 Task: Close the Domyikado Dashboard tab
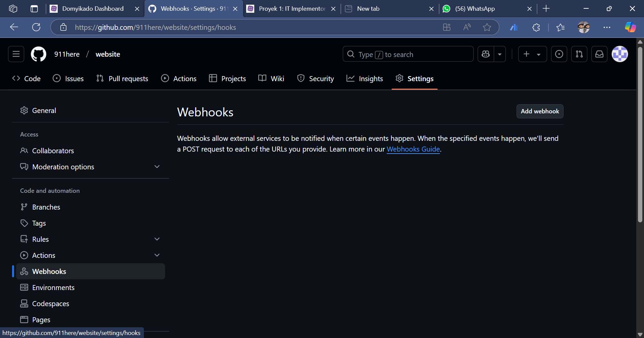click(137, 9)
